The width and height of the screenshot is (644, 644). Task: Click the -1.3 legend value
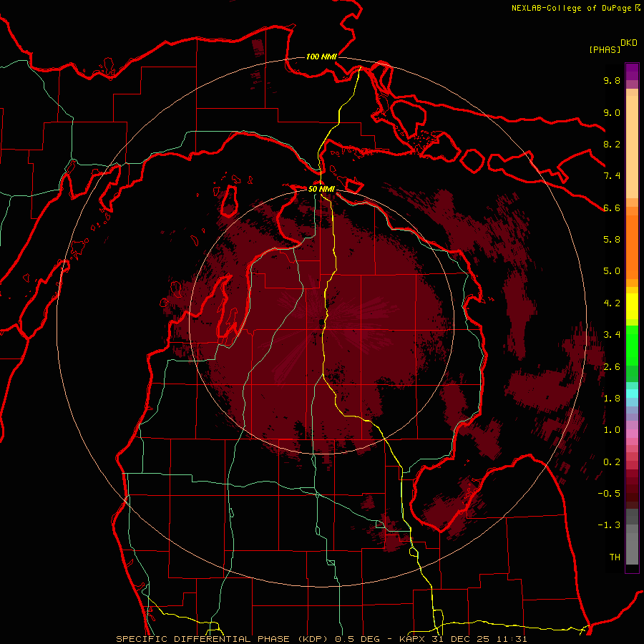(x=609, y=525)
